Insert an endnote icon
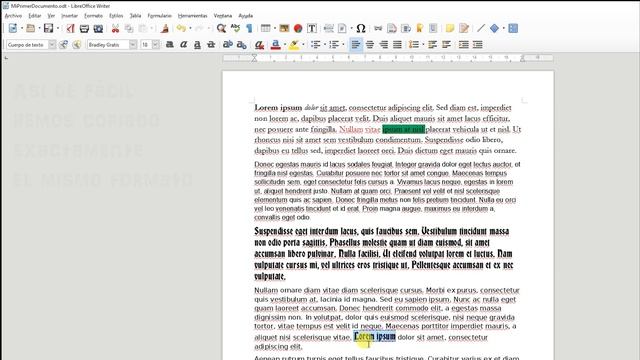The image size is (640, 360). click(406, 28)
